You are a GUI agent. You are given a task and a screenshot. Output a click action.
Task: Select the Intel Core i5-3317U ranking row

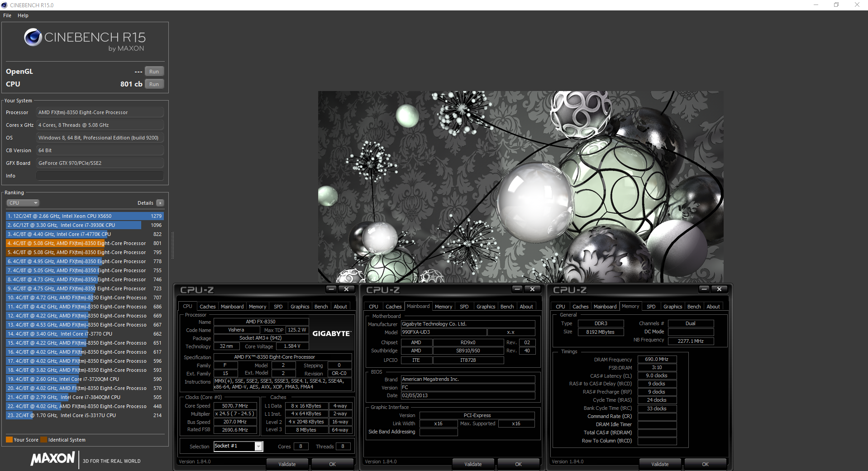pos(85,415)
